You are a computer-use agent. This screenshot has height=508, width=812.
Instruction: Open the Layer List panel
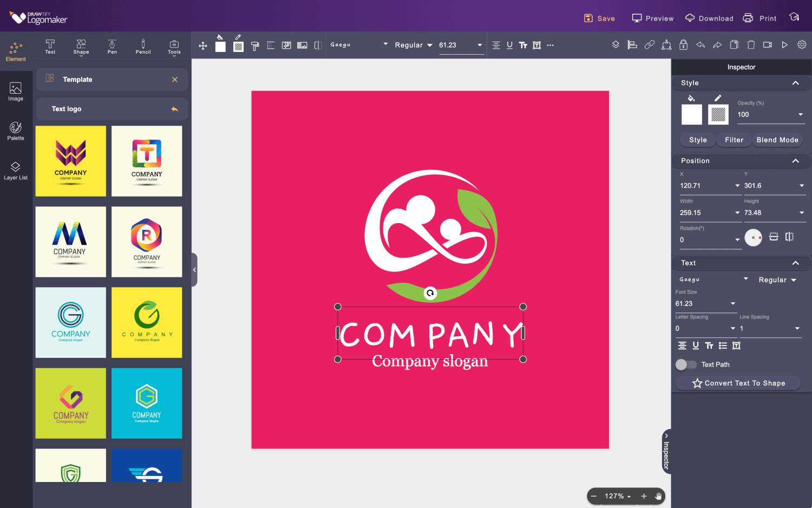pos(16,170)
